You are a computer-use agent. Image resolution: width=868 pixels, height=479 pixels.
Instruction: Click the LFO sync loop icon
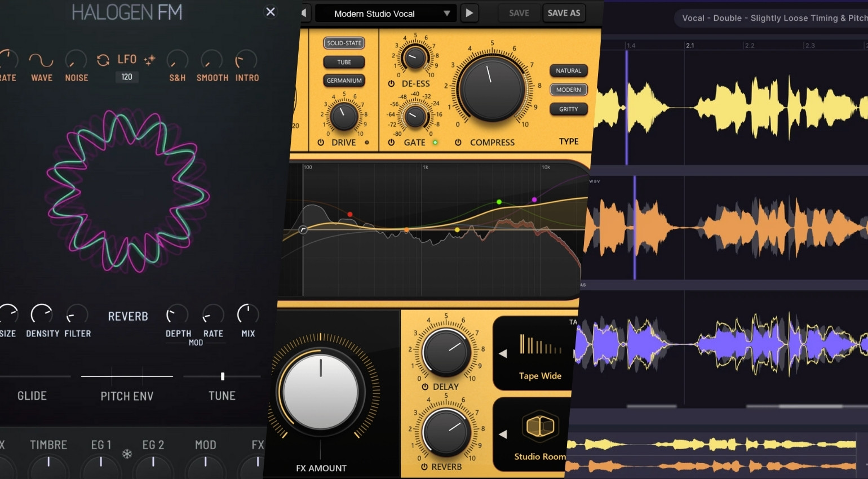pyautogui.click(x=103, y=60)
